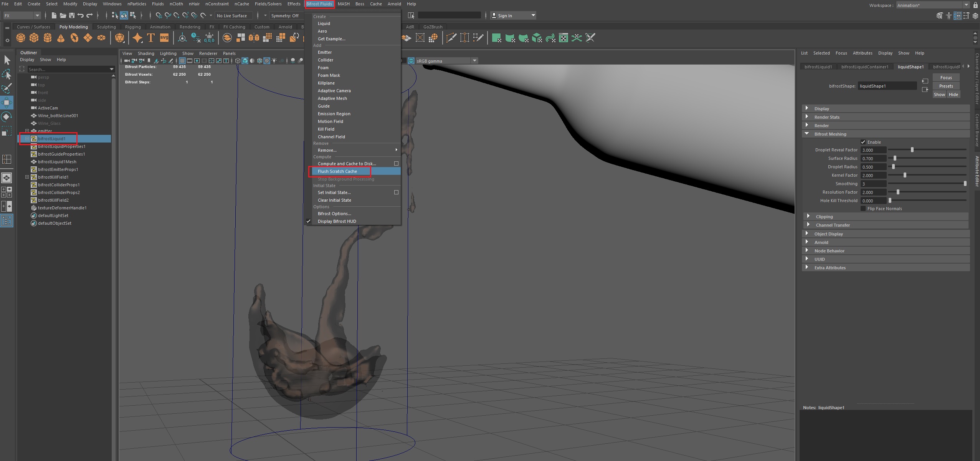Click the polygon Type text tool icon

tap(151, 38)
